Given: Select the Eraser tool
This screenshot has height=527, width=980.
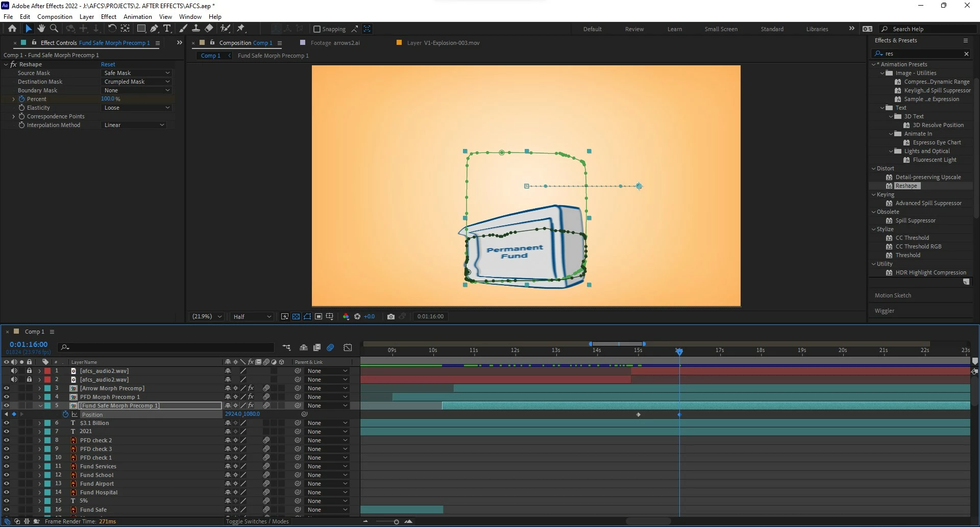Looking at the screenshot, I should click(209, 29).
